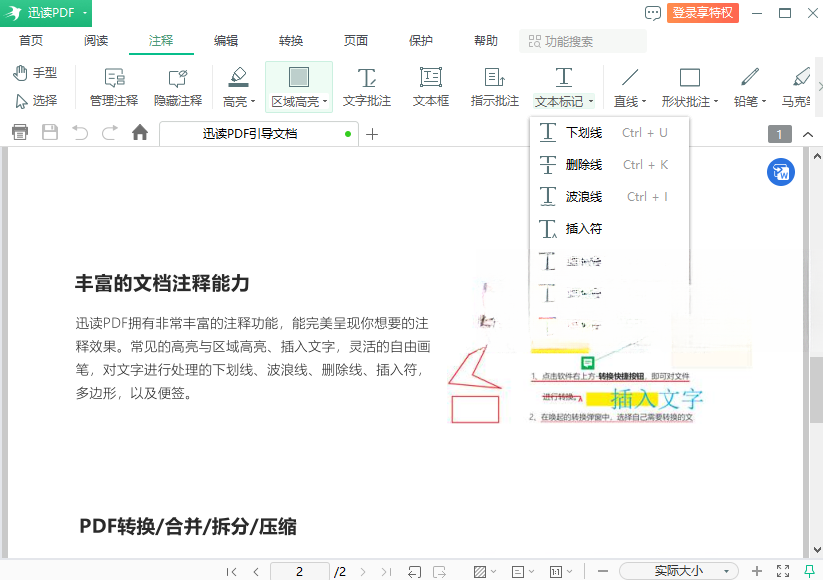Click the blue convert-to-Word floating icon

click(780, 172)
